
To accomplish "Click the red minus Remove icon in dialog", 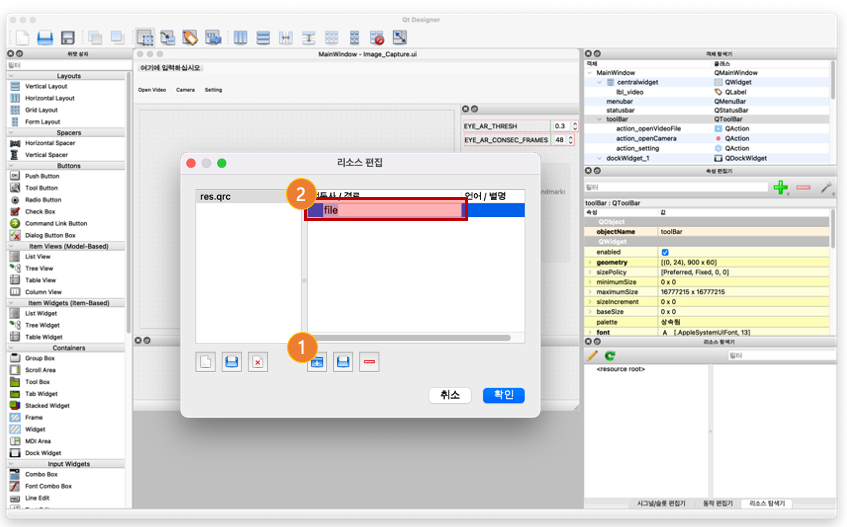I will (369, 362).
